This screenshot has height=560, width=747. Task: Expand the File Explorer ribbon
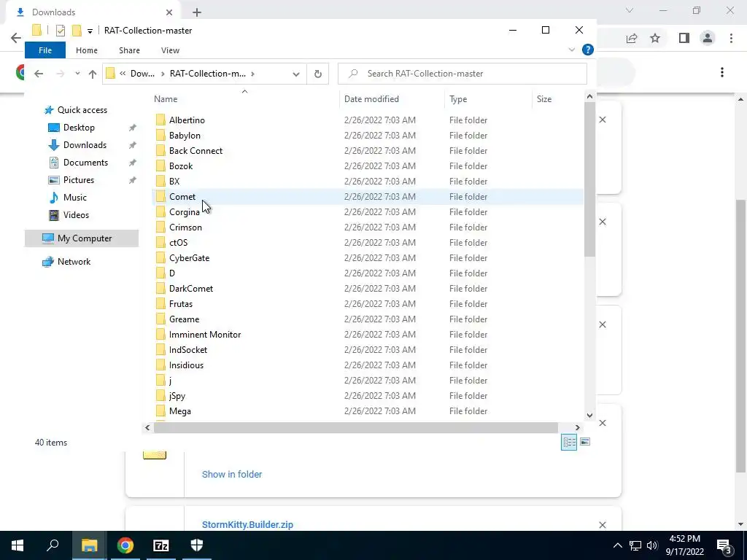[572, 50]
